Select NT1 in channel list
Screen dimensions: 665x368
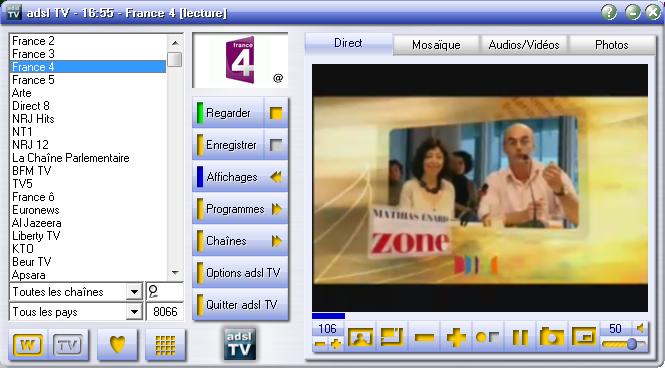[x=88, y=132]
